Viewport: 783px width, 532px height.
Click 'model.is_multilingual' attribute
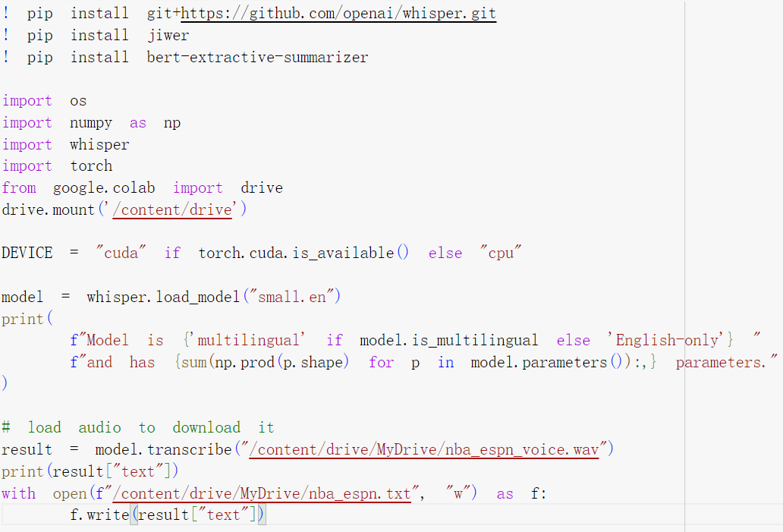click(x=449, y=340)
